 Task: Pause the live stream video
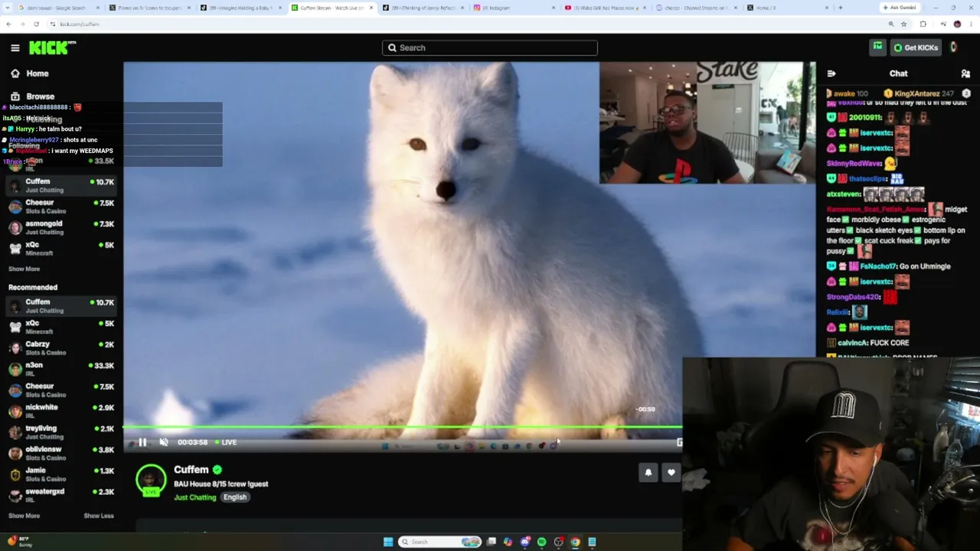(x=142, y=442)
